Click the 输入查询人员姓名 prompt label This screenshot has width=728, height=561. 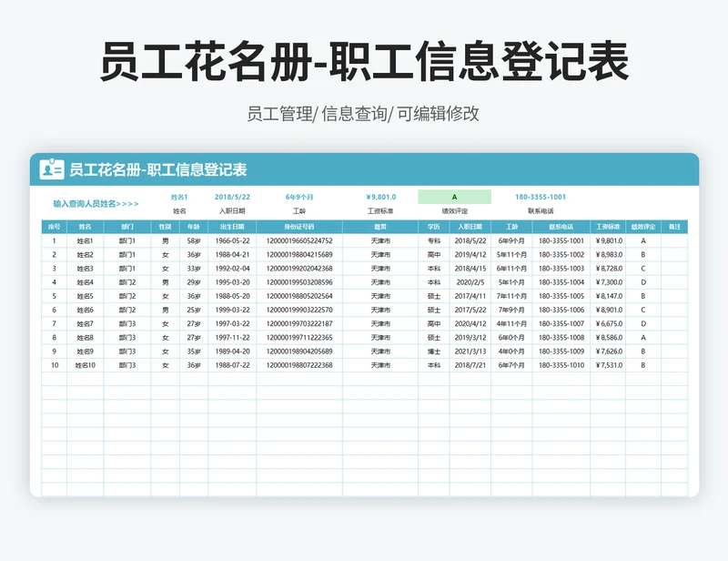(x=96, y=204)
